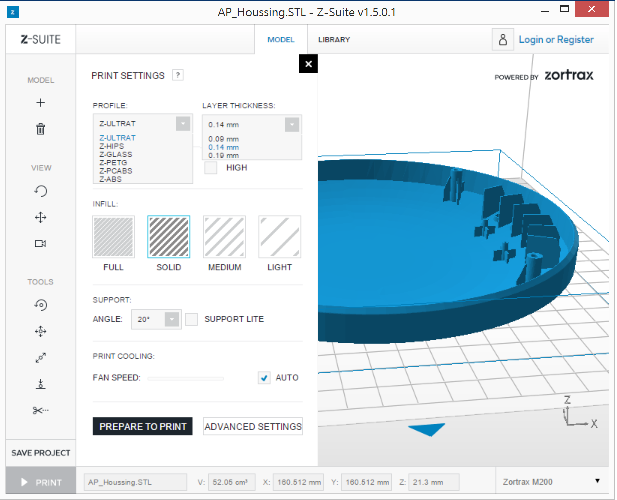Screen dimensions: 617x500
Task: Choose SOLID infill option
Action: pyautogui.click(x=169, y=236)
